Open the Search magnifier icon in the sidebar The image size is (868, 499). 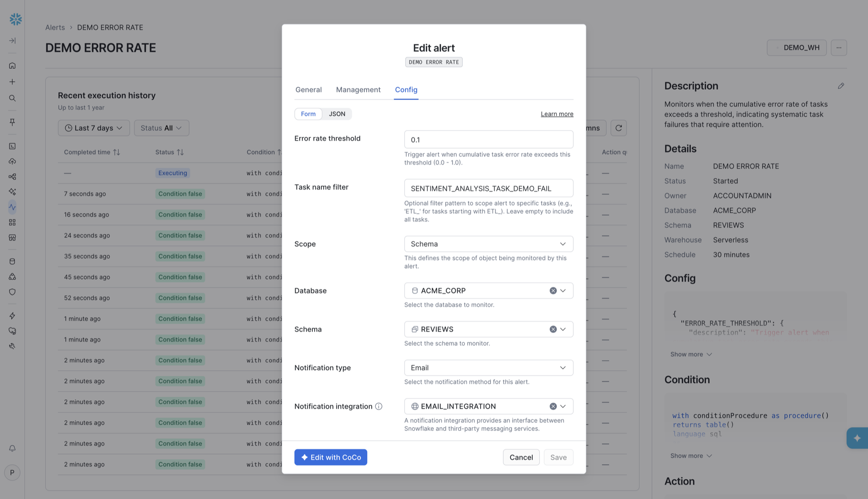tap(12, 98)
